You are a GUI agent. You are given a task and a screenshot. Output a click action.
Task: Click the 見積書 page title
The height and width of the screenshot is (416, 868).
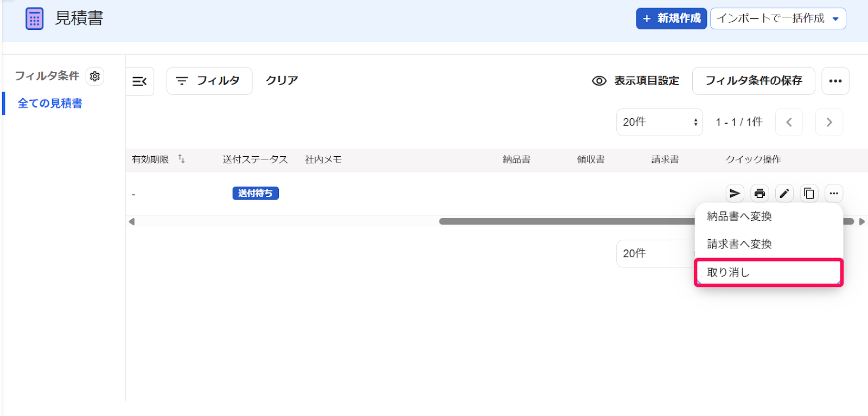(79, 18)
